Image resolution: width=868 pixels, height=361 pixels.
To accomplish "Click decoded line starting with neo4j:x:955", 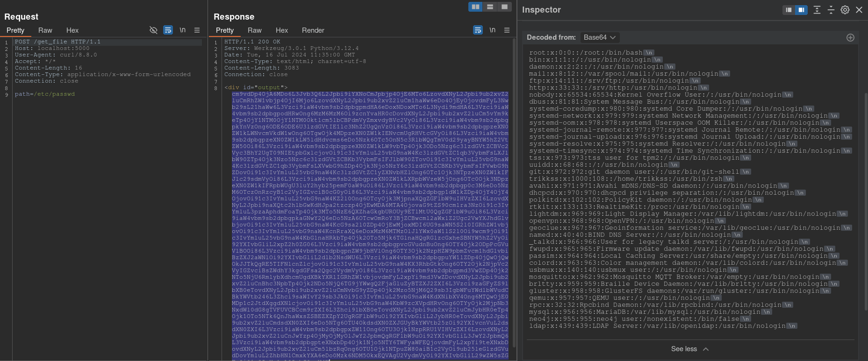I will click(x=640, y=319).
